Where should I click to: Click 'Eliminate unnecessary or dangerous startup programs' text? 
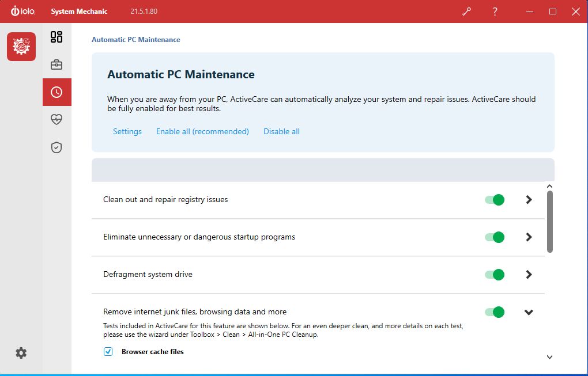(199, 237)
